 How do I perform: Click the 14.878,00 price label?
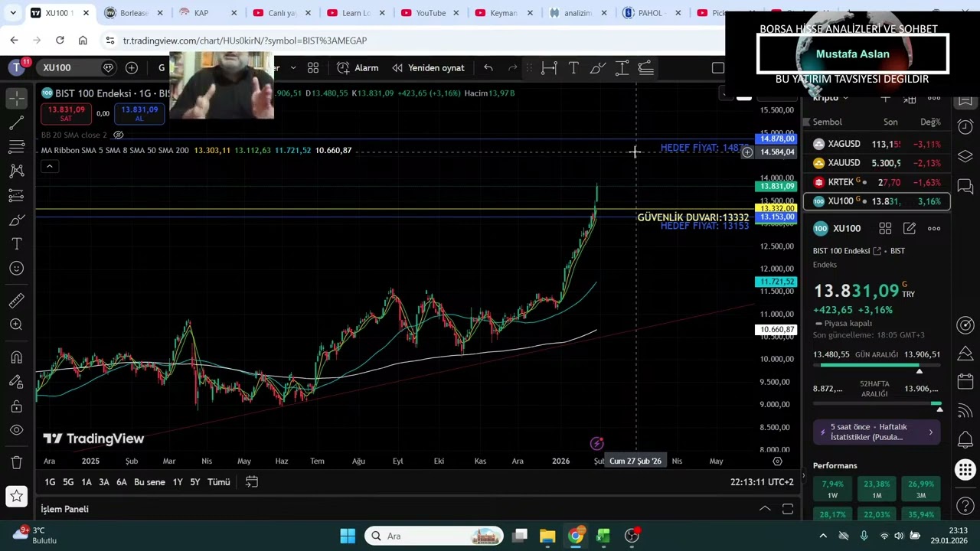(x=776, y=139)
